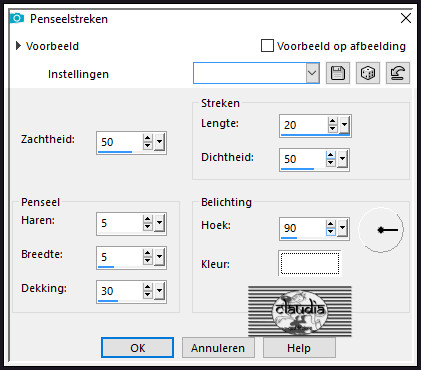This screenshot has width=421, height=370.
Task: Click the camera icon in the title bar
Action: click(x=17, y=18)
